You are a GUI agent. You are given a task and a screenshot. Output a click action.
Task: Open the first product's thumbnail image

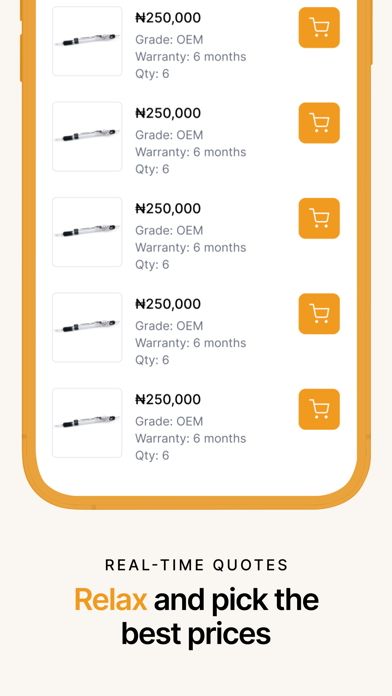click(87, 41)
